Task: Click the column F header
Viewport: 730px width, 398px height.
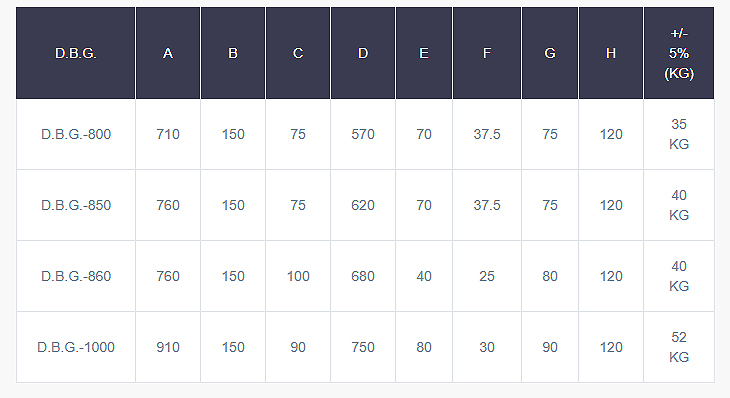Action: point(487,54)
